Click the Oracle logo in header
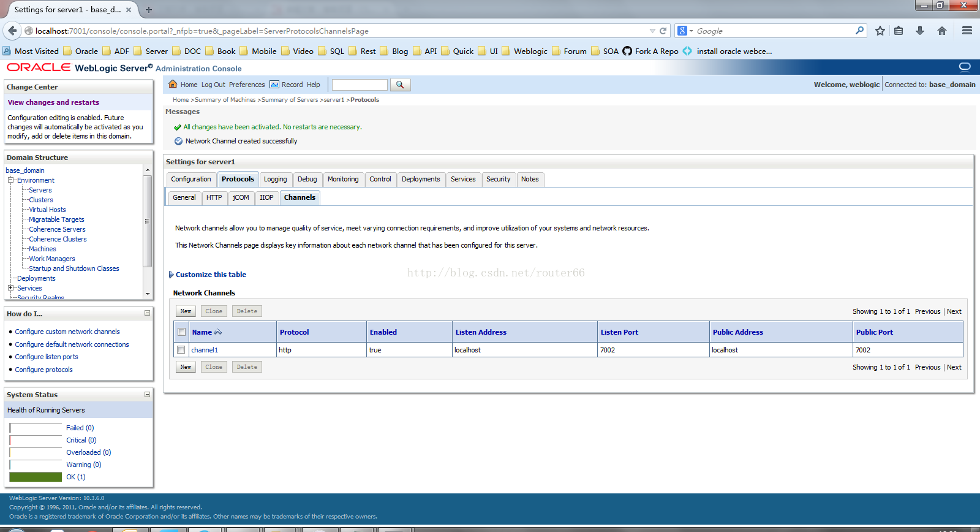Screen dimensions: 980x532 pos(39,67)
